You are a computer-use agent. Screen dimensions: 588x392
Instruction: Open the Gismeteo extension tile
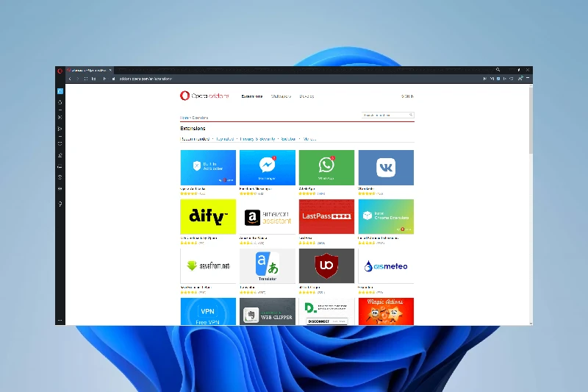pyautogui.click(x=386, y=266)
